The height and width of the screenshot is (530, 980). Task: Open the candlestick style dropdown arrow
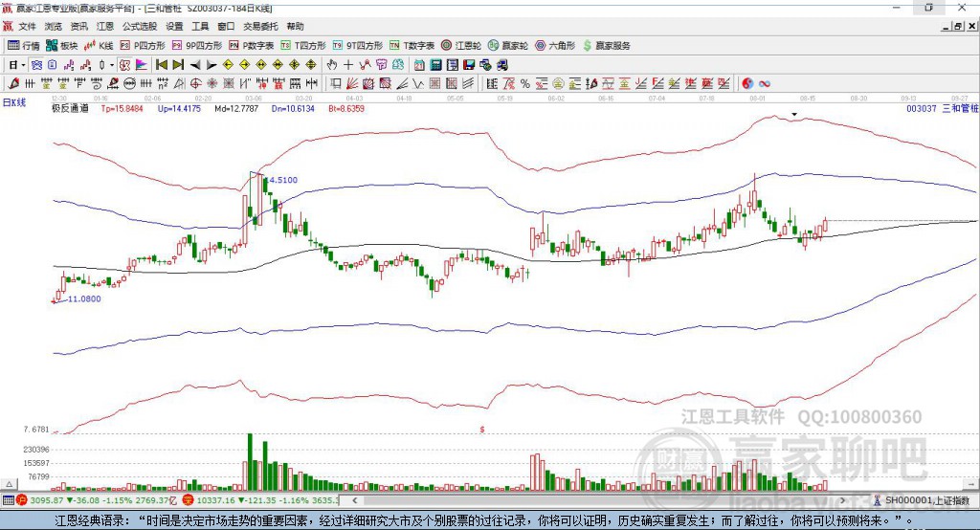coord(112,65)
